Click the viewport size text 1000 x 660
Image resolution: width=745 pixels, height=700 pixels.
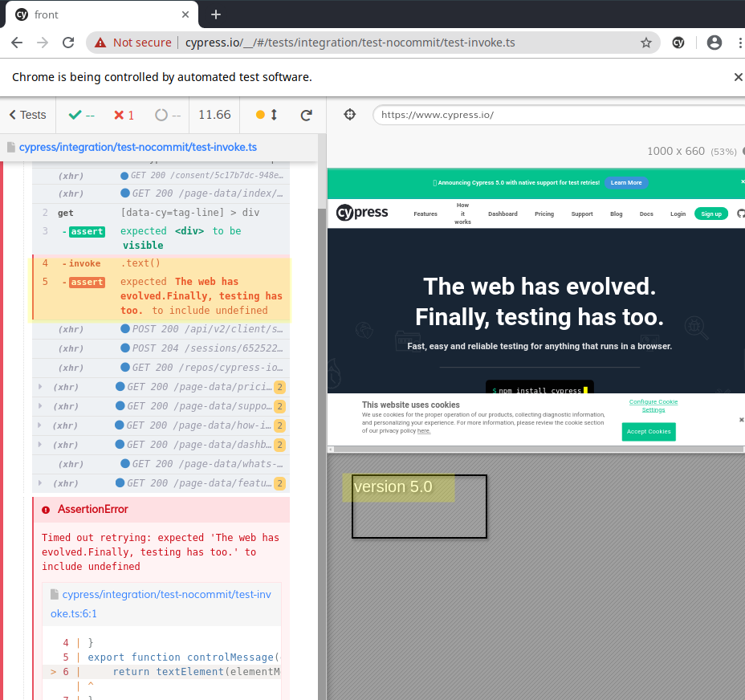pyautogui.click(x=676, y=151)
